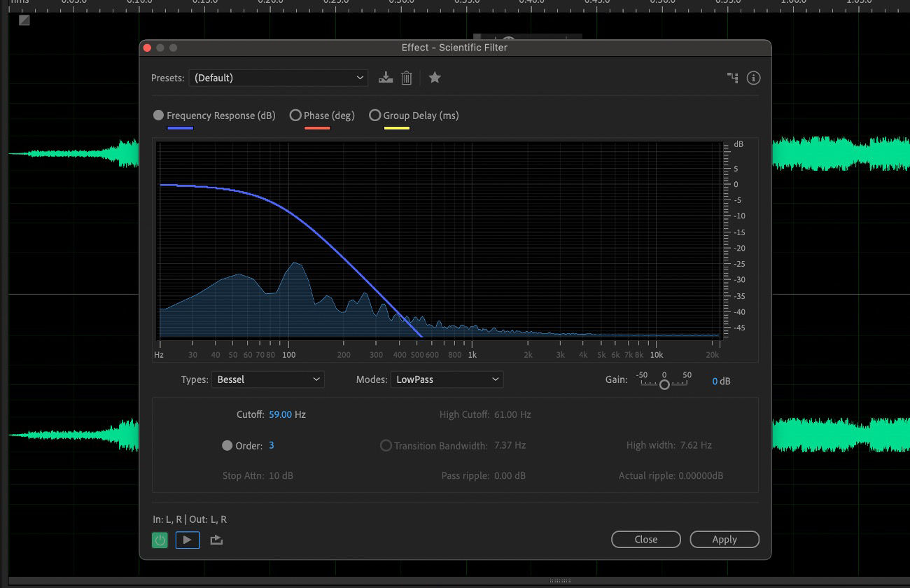Switch to the Transition Bandwidth option
This screenshot has width=910, height=588.
point(386,444)
